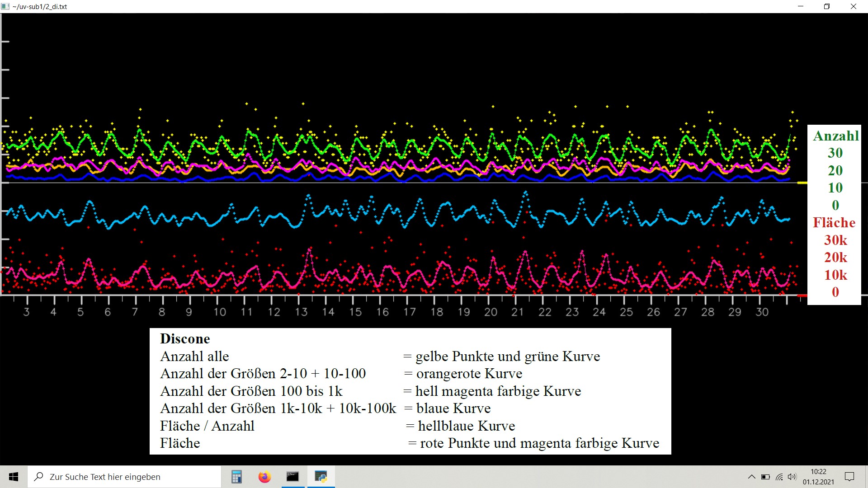Image resolution: width=868 pixels, height=488 pixels.
Task: Click x-axis label '19'
Action: coord(464,312)
